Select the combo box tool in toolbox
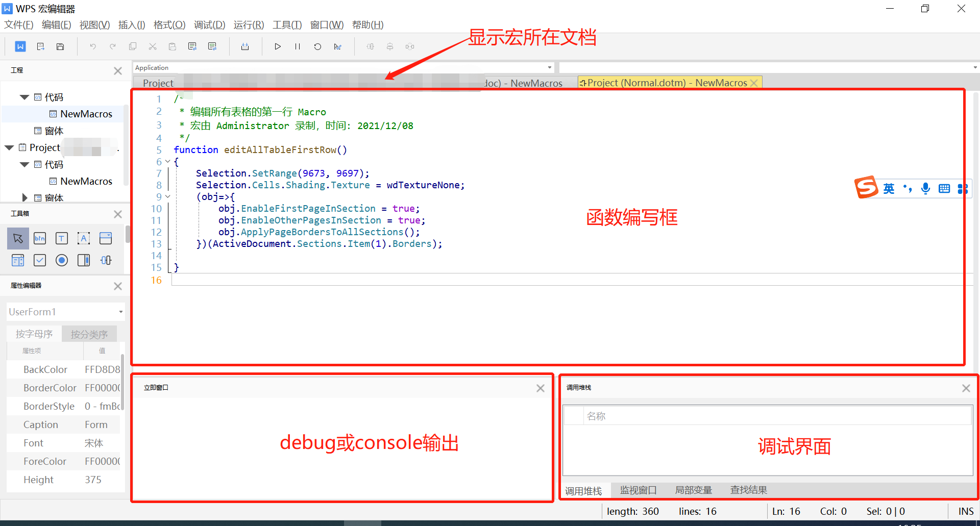Image resolution: width=980 pixels, height=526 pixels. (x=106, y=238)
